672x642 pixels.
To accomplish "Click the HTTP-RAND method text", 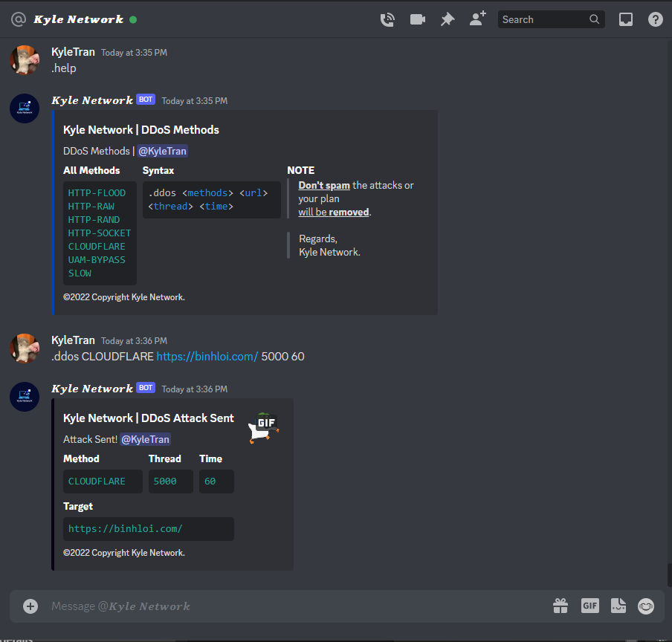I will tap(94, 220).
